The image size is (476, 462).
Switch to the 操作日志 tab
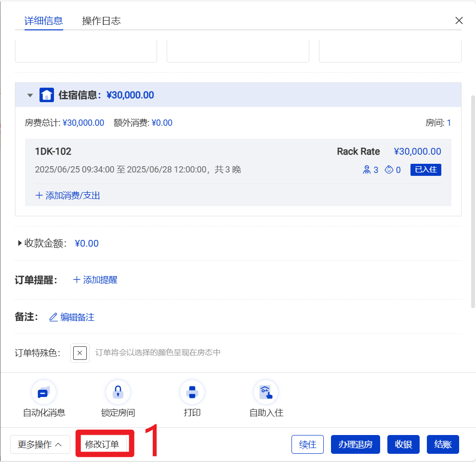click(101, 21)
